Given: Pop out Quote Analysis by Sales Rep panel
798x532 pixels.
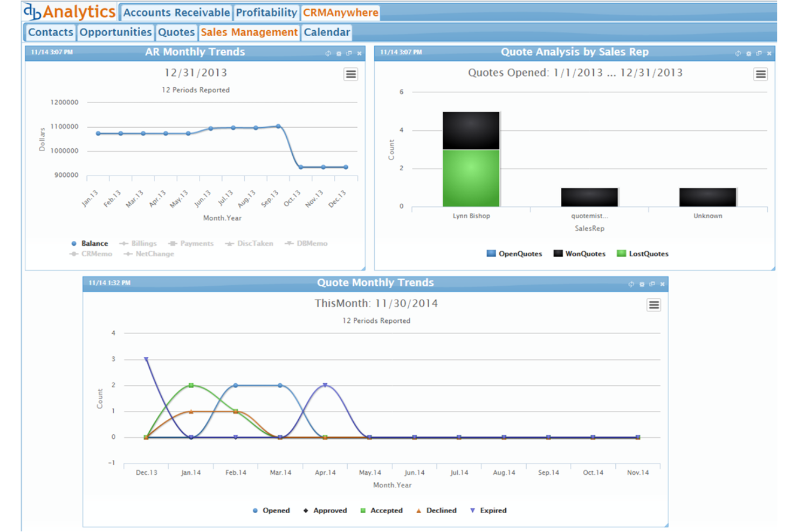Looking at the screenshot, I should pyautogui.click(x=759, y=53).
